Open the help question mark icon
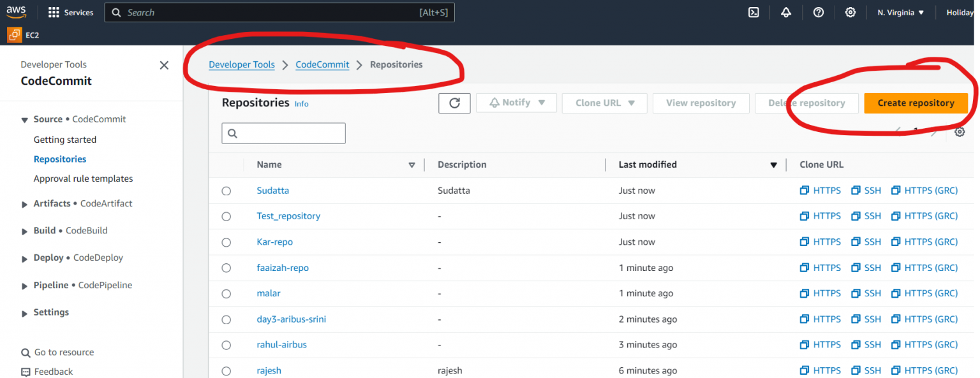This screenshot has height=378, width=980. coord(819,12)
